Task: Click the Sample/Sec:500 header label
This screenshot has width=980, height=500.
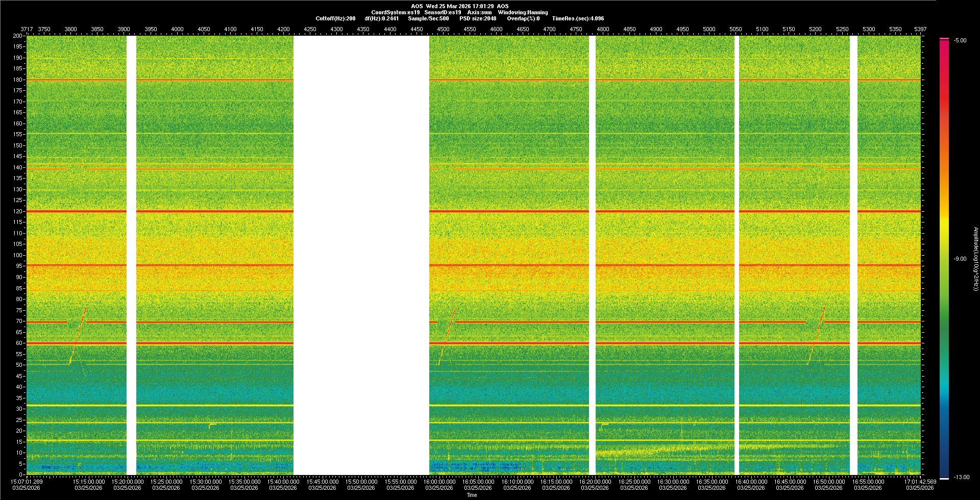Action: (x=428, y=19)
